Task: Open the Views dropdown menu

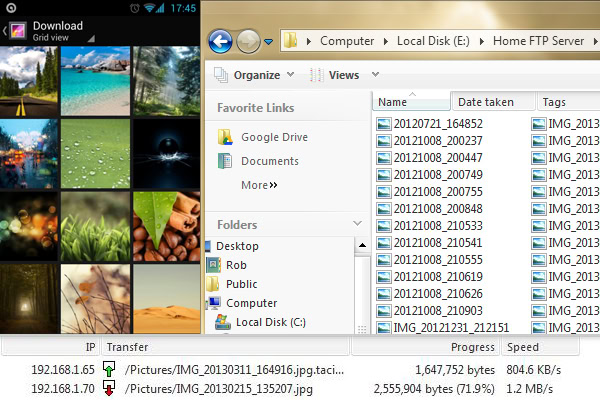Action: (343, 75)
